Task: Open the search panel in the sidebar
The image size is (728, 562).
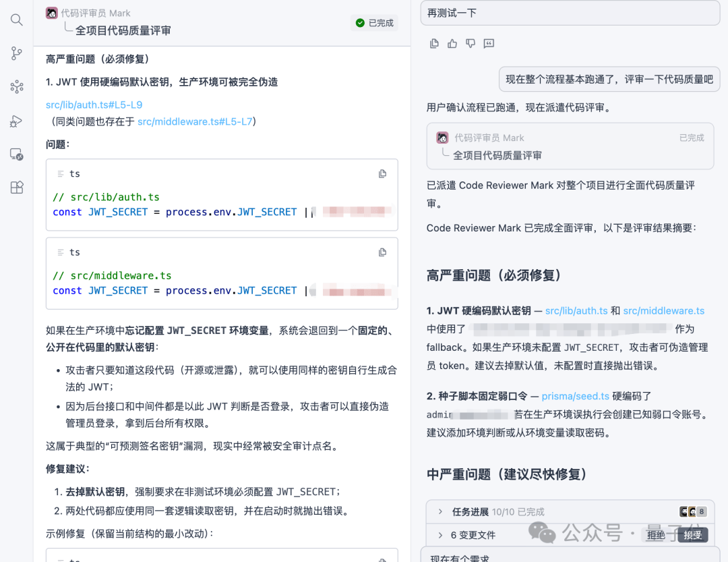Action: (16, 20)
